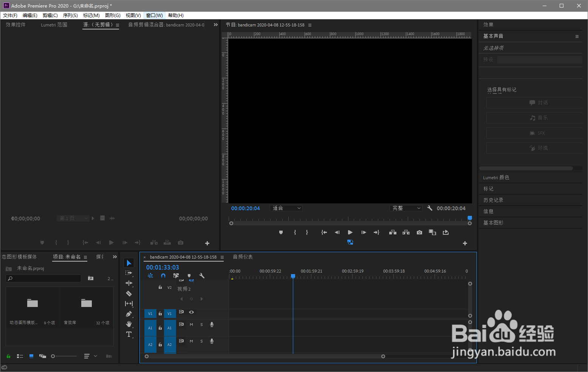This screenshot has width=588, height=372.
Task: Select the Type tool
Action: (x=129, y=334)
